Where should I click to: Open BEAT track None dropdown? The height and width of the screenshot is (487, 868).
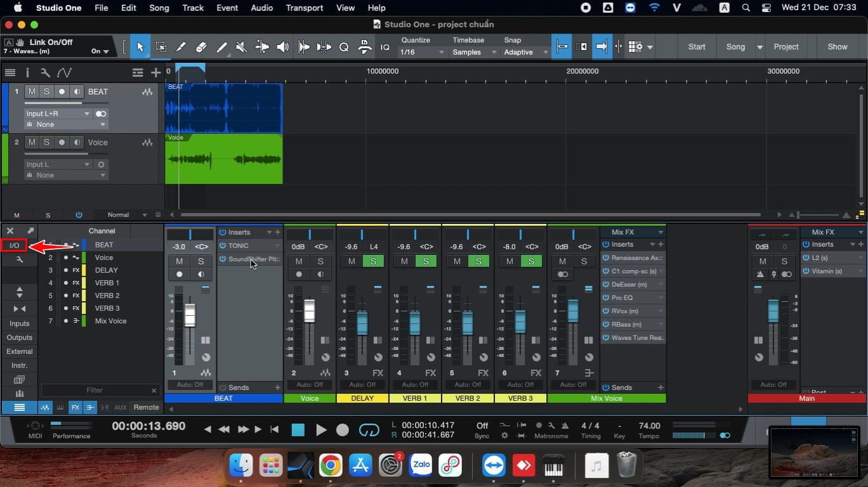point(66,124)
